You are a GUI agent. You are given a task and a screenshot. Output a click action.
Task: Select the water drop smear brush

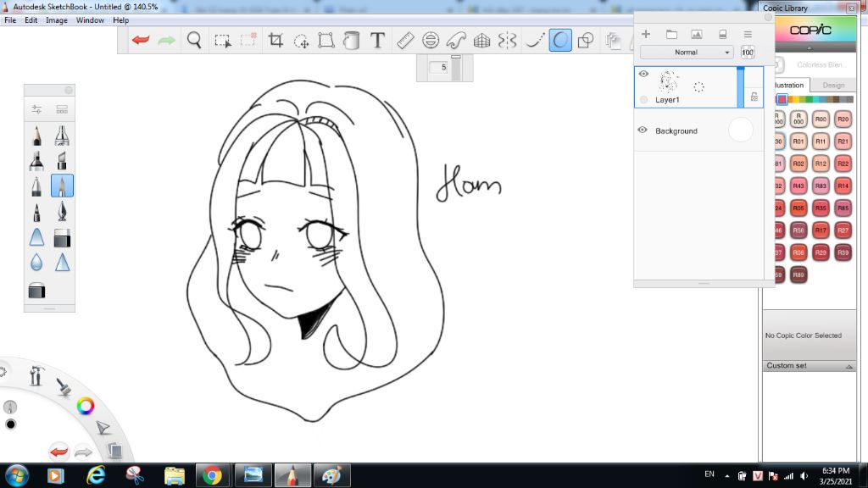[x=36, y=262]
